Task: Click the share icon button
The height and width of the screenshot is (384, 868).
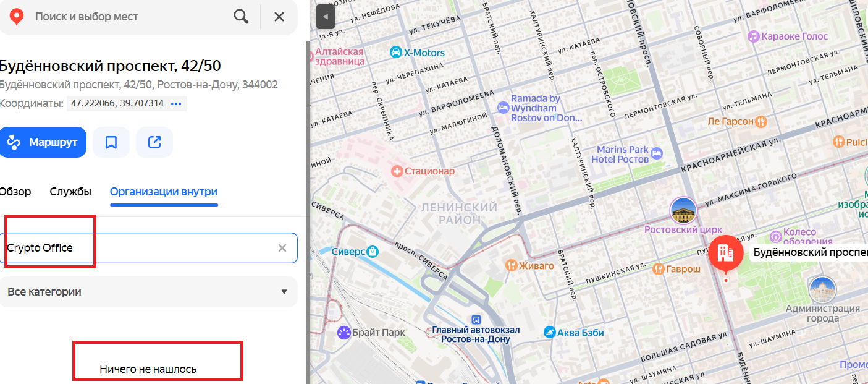Action: pyautogui.click(x=154, y=142)
